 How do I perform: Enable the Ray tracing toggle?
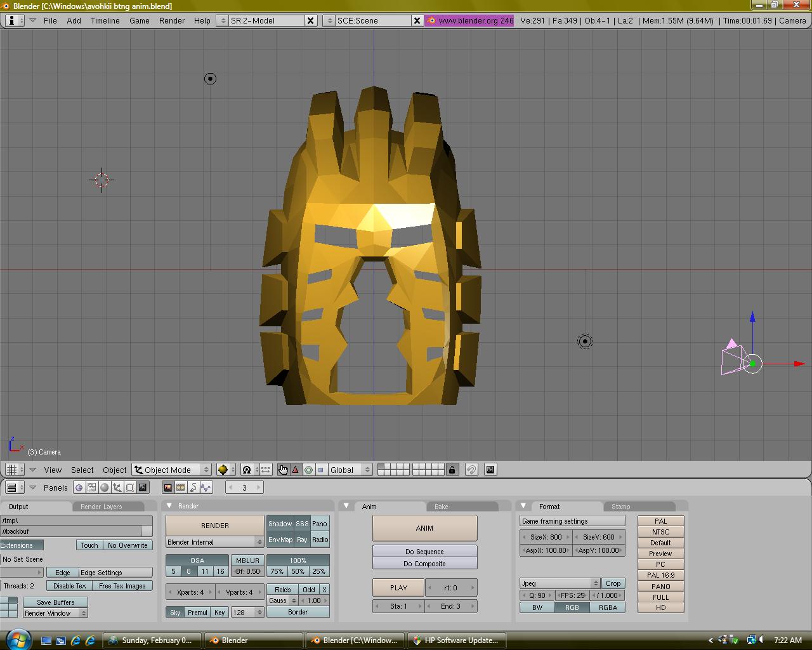(x=302, y=540)
